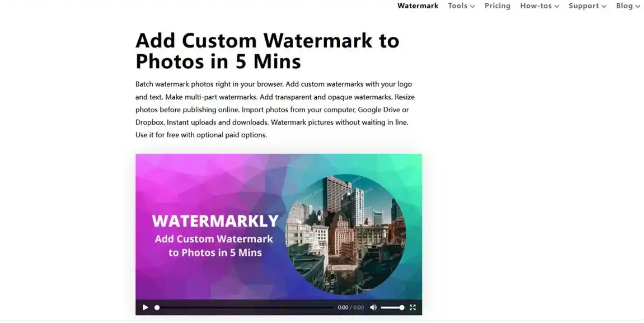Click the video seek handle at start
This screenshot has width=644, height=323.
click(x=157, y=308)
